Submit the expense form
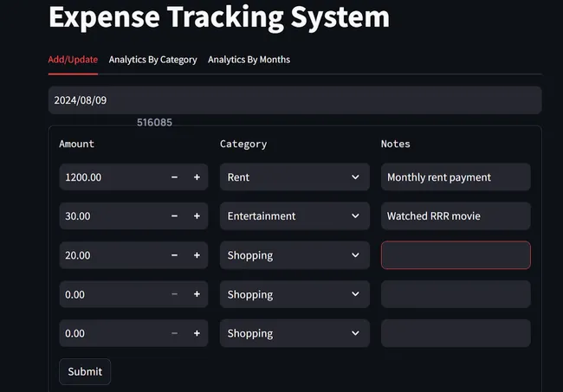 pyautogui.click(x=85, y=371)
